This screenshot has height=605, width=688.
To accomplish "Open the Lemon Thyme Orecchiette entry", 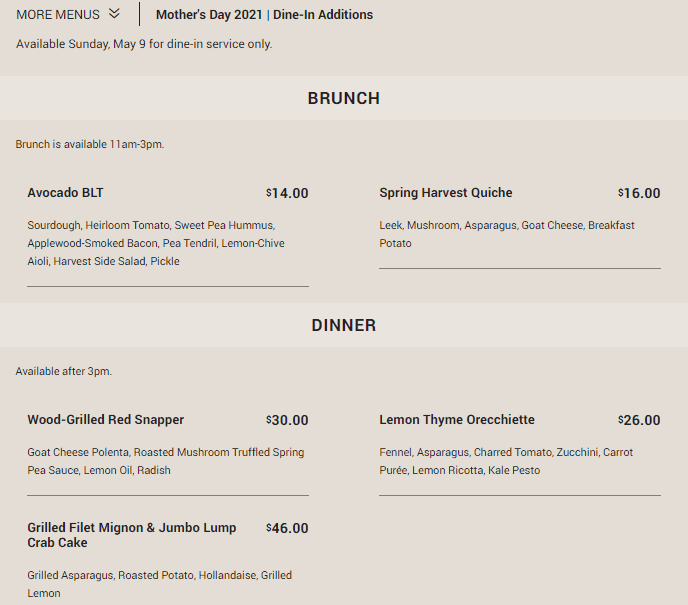I will point(457,419).
